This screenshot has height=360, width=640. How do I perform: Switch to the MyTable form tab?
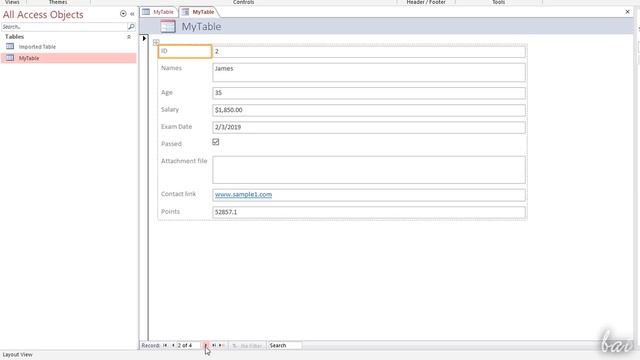coord(199,12)
